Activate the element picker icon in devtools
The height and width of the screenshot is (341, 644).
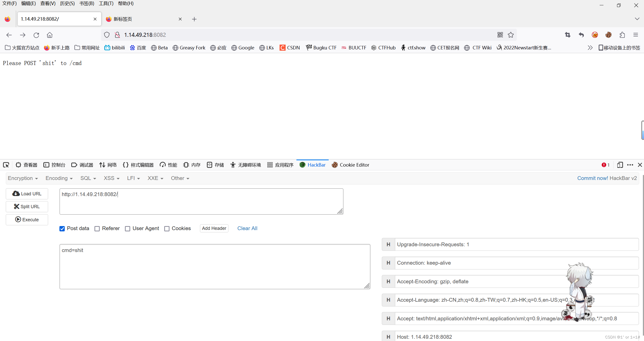point(6,165)
